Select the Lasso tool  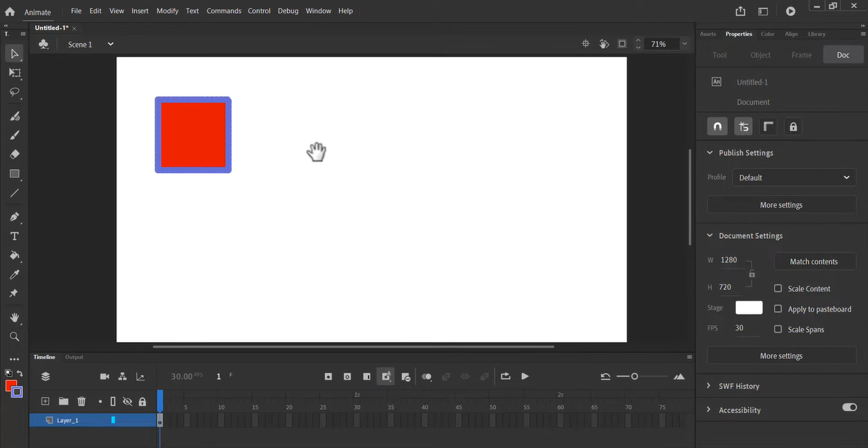coord(14,92)
